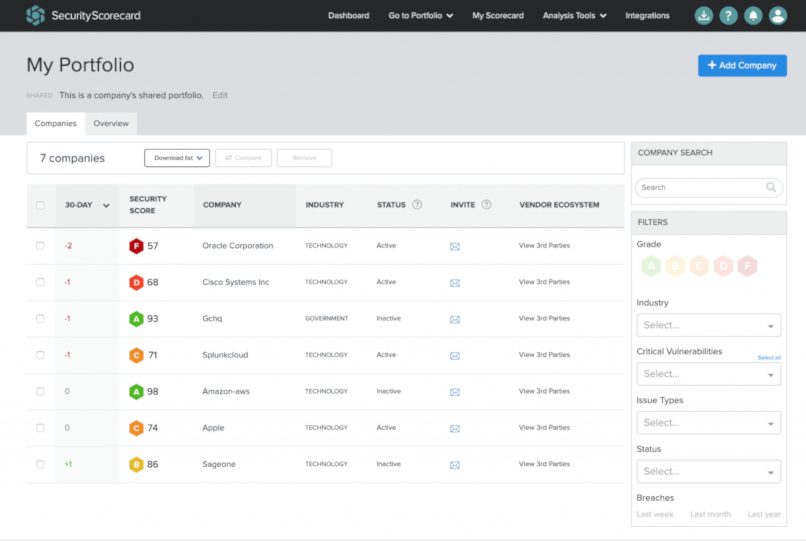Open the Download list dropdown
The height and width of the screenshot is (541, 806).
coord(177,158)
